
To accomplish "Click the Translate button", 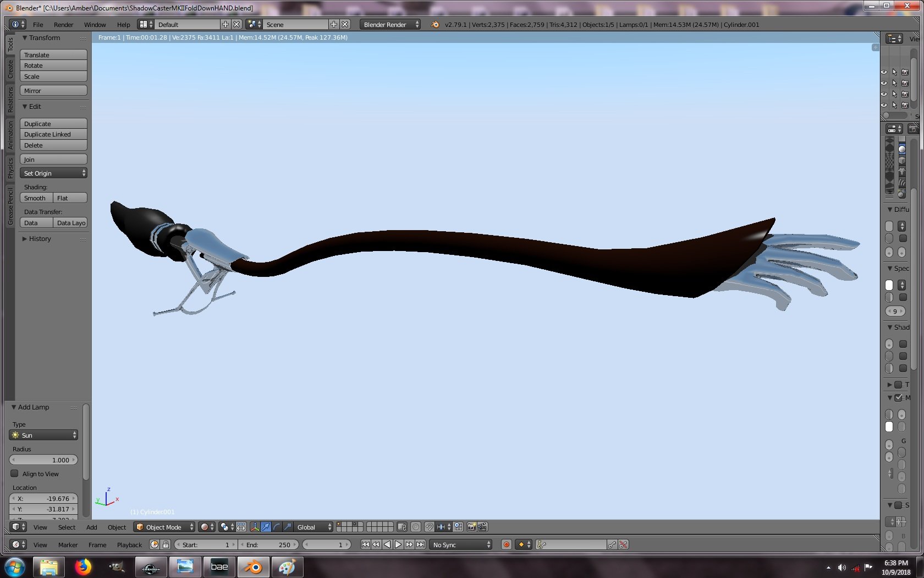I will (x=53, y=54).
